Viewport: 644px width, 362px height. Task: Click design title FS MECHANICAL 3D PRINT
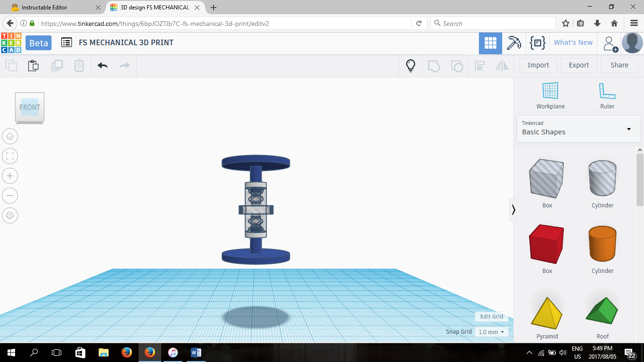126,42
